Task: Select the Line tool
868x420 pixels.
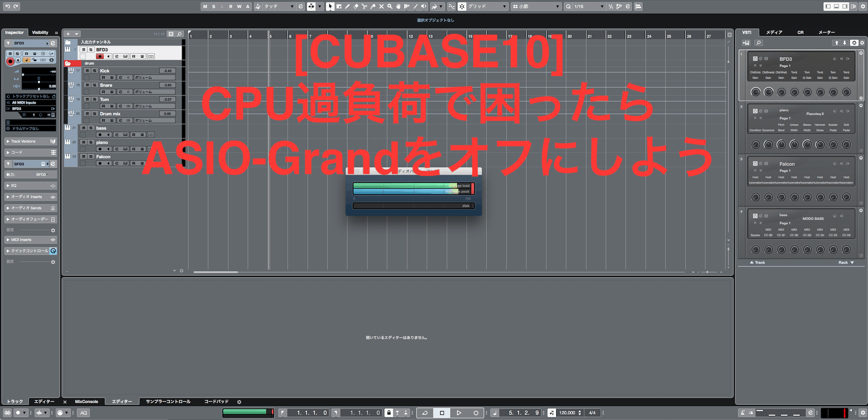Action: coord(415,6)
